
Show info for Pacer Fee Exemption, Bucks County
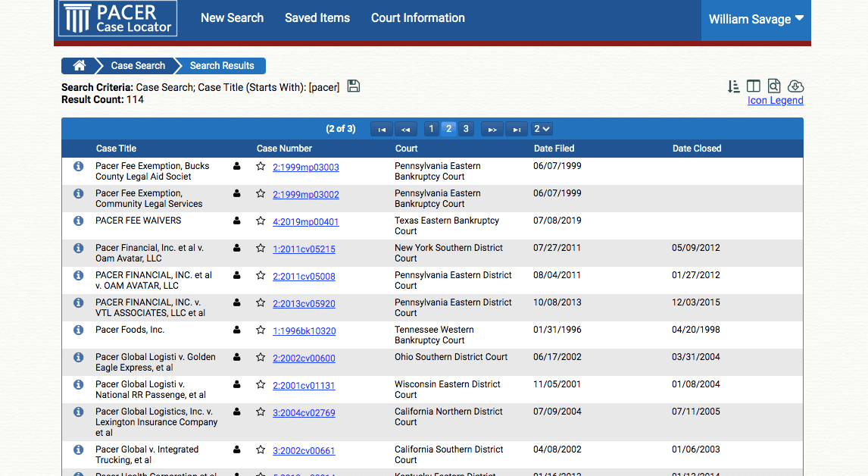tap(79, 166)
